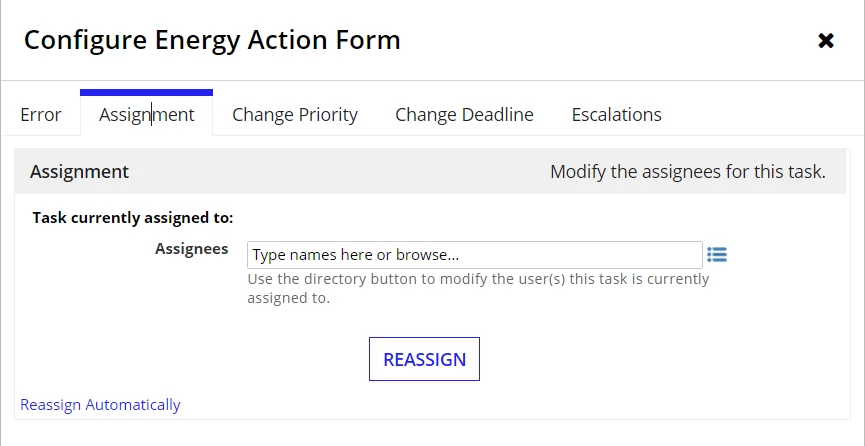This screenshot has width=865, height=446.
Task: Select the Assignment tab
Action: [147, 114]
